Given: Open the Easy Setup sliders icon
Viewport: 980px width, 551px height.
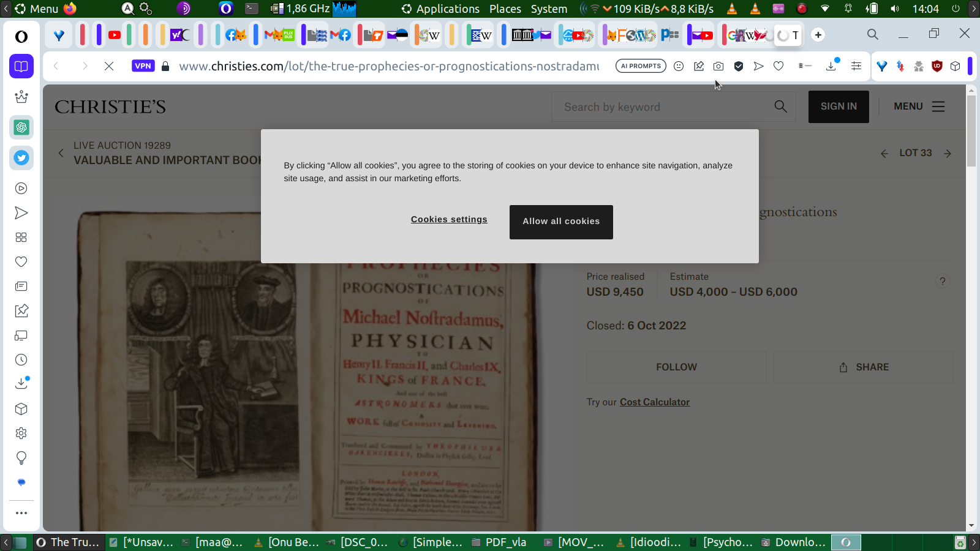Looking at the screenshot, I should tap(856, 66).
